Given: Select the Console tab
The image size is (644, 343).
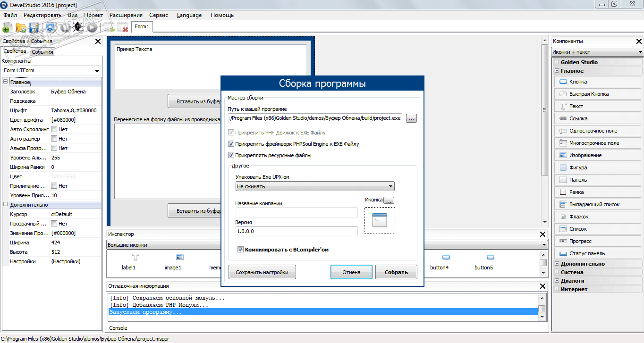Looking at the screenshot, I should (x=119, y=328).
